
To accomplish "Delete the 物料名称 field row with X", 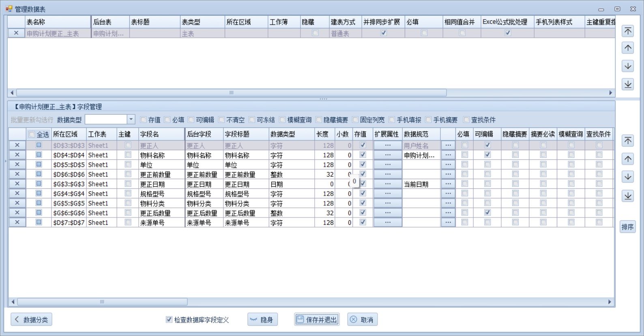I will coord(17,155).
